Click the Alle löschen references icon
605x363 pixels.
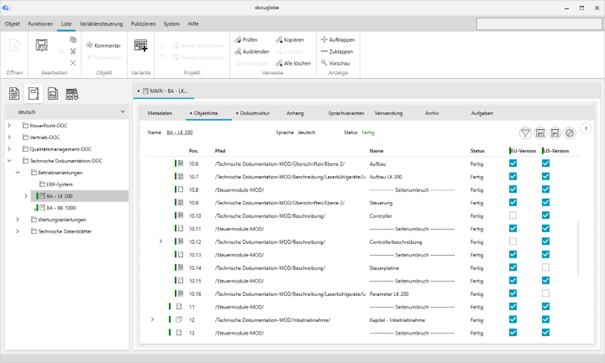point(279,63)
